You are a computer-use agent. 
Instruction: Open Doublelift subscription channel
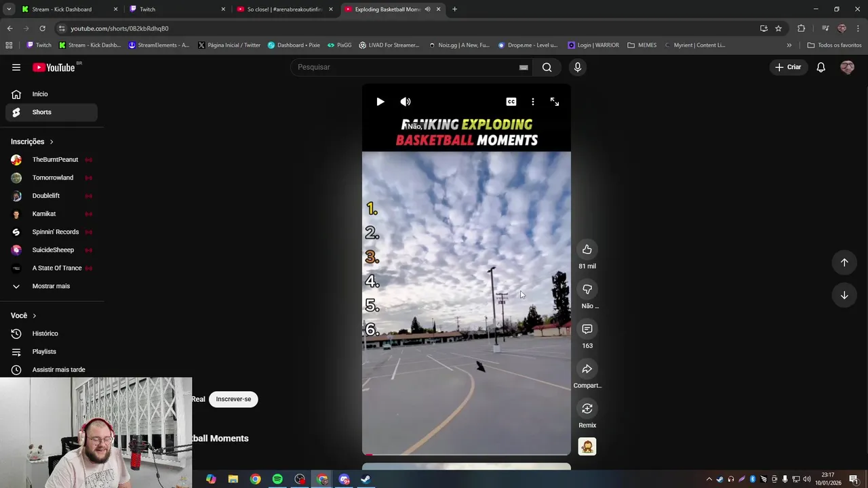coord(52,196)
